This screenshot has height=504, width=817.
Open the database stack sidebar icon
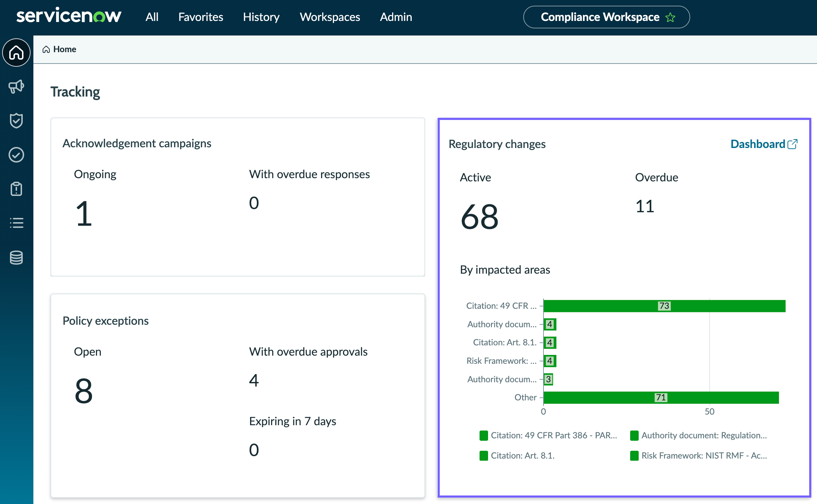click(x=16, y=257)
